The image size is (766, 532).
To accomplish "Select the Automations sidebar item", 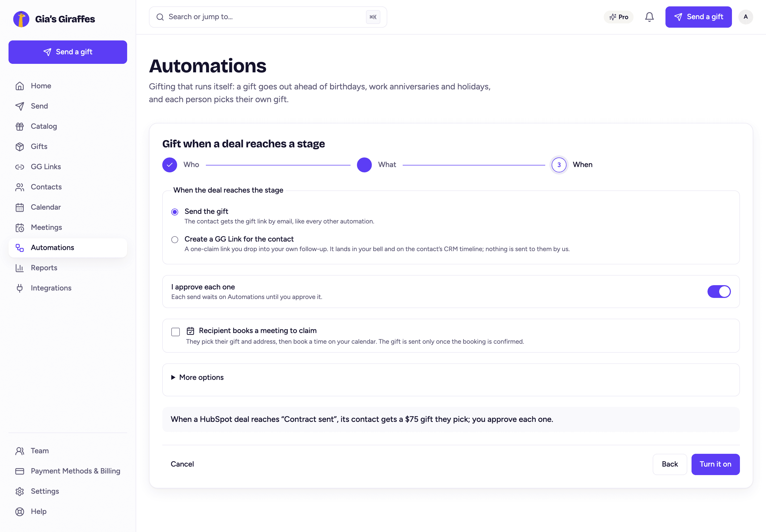I will [68, 248].
